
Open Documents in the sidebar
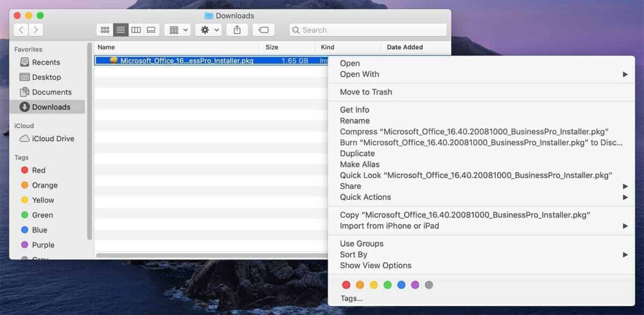(x=46, y=92)
